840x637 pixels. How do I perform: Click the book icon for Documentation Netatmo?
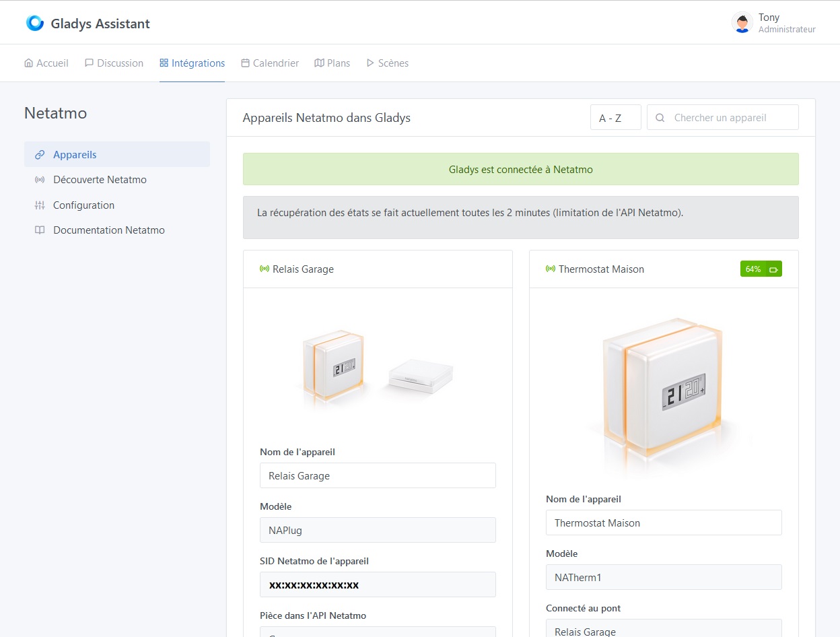click(39, 230)
